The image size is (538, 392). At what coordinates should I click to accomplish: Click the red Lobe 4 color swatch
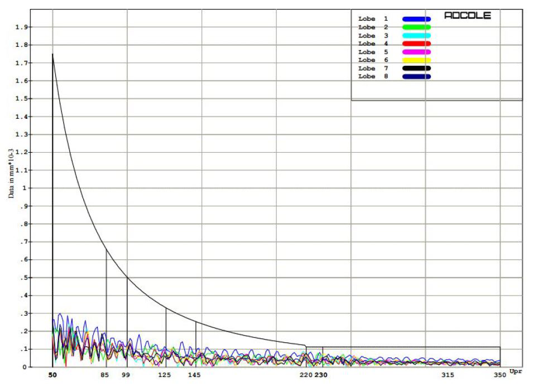click(x=416, y=43)
